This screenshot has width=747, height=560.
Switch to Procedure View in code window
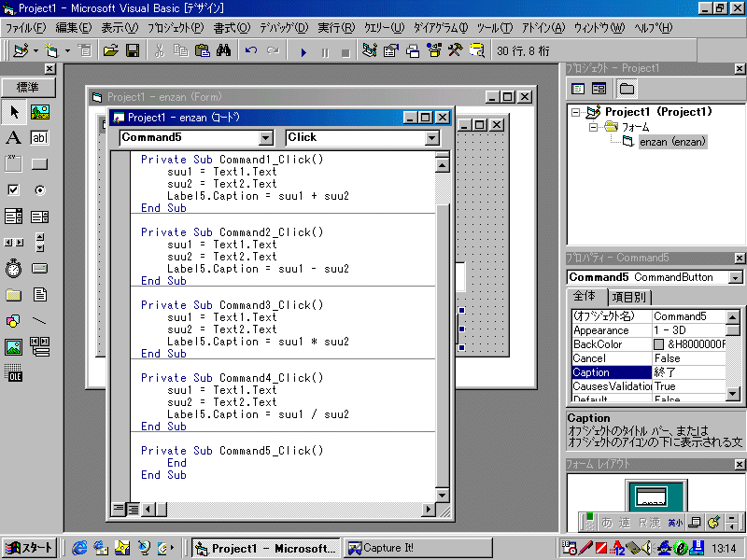coord(119,509)
